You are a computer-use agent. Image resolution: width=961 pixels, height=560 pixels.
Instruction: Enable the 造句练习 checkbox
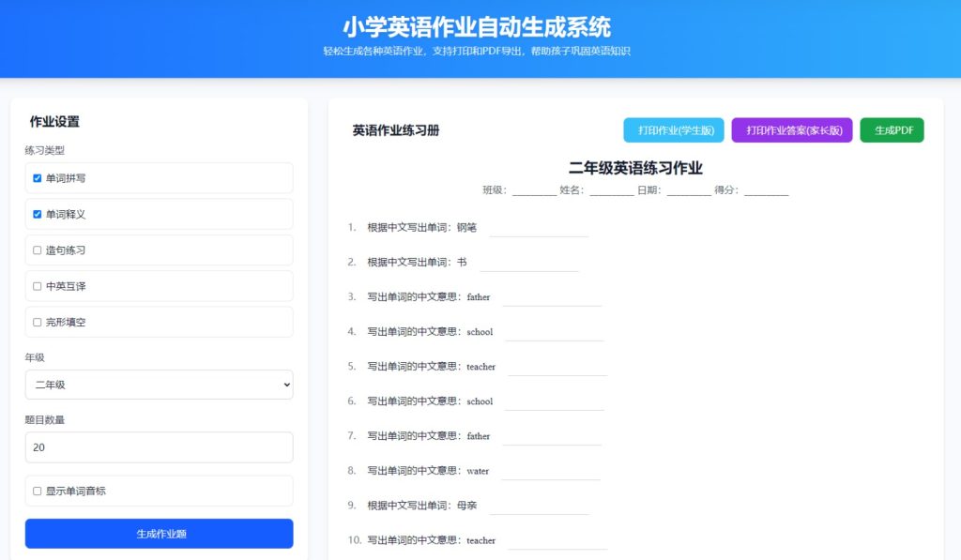(x=38, y=250)
